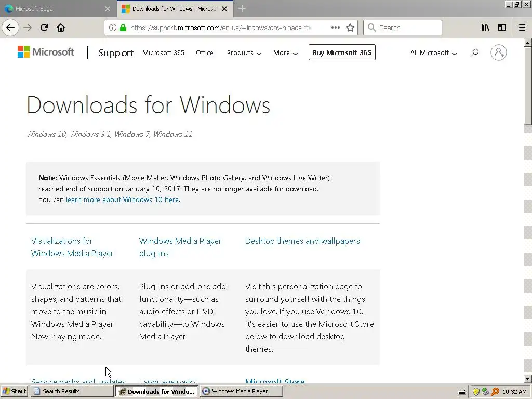
Task: Expand the All Microsoft dropdown
Action: pyautogui.click(x=433, y=52)
